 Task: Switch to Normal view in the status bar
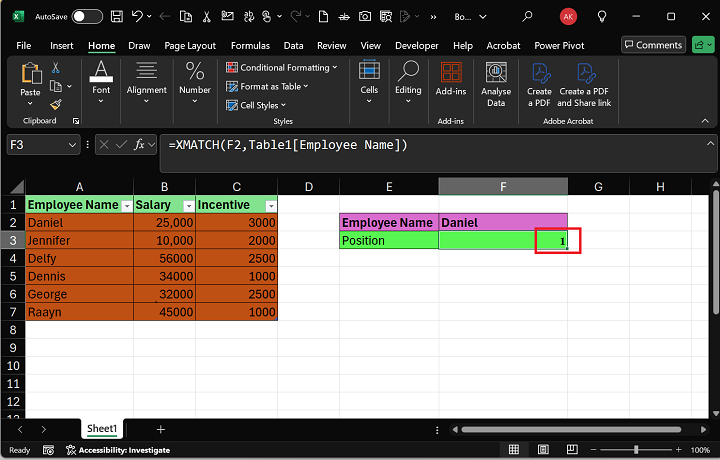tap(514, 449)
